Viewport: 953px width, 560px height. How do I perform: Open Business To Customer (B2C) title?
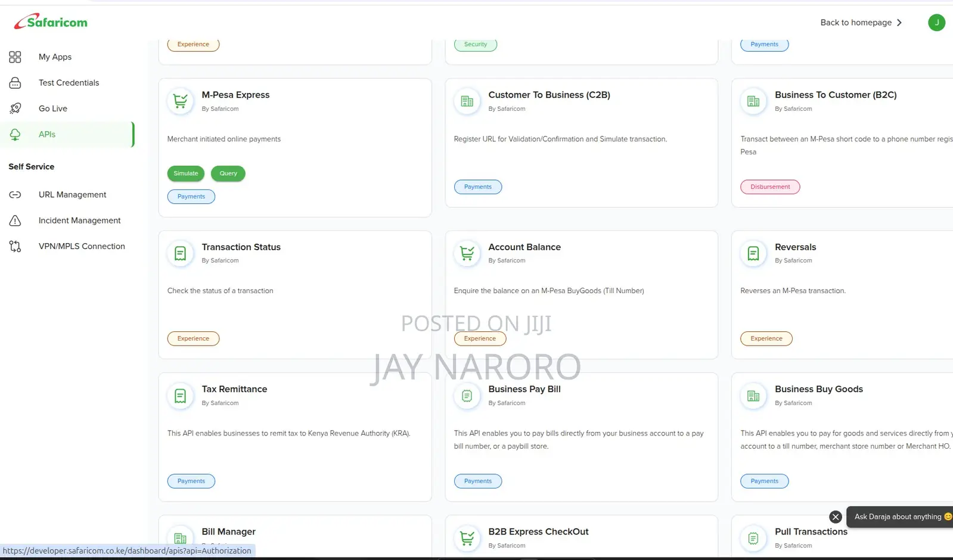[836, 95]
